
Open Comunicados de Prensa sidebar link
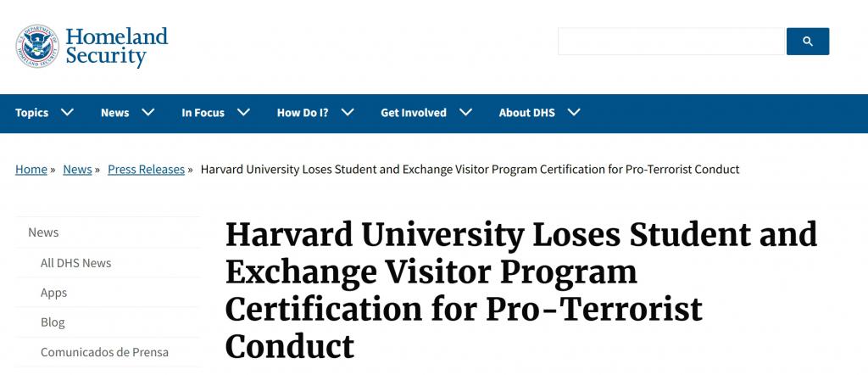click(x=104, y=352)
